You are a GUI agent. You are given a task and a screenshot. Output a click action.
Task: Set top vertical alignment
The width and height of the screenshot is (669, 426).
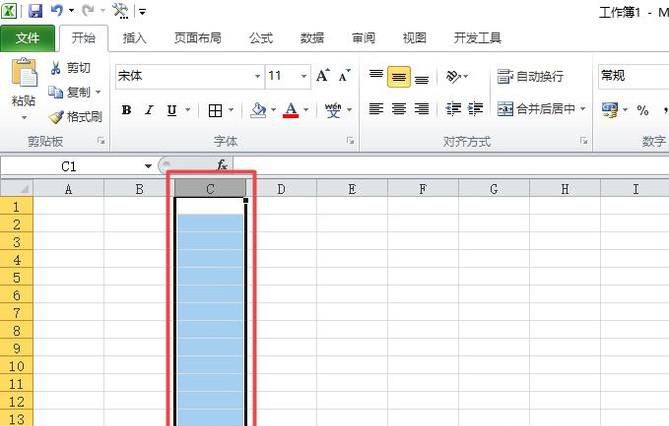point(376,76)
